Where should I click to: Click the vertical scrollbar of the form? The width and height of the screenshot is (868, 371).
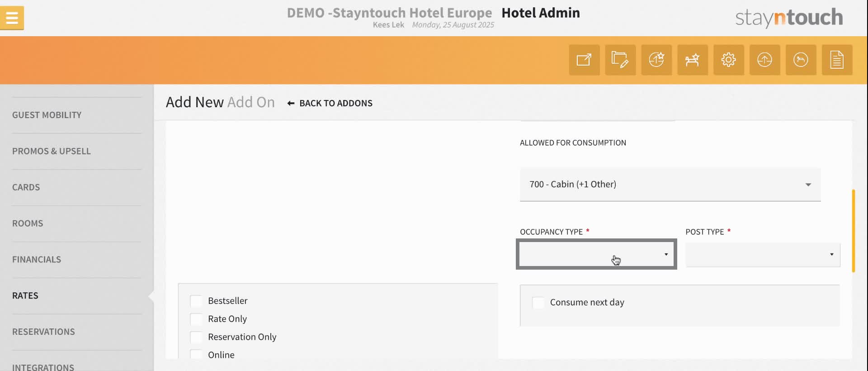(x=854, y=231)
